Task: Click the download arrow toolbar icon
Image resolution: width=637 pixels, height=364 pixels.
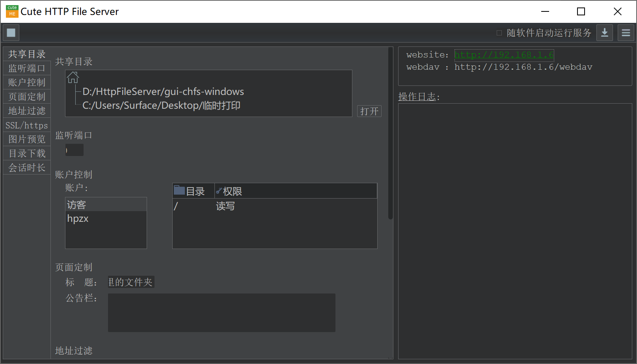Action: 604,33
